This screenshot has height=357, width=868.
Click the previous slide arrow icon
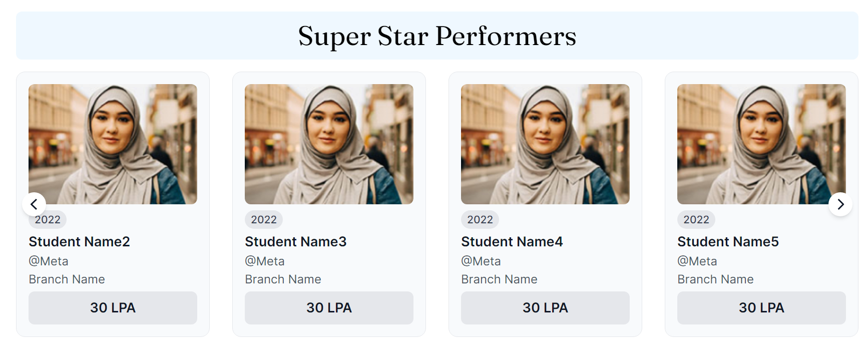coord(34,204)
